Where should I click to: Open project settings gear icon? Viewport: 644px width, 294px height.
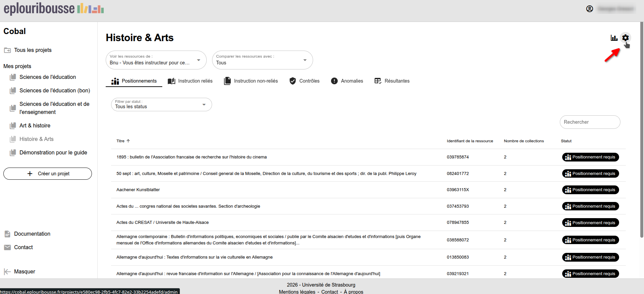pyautogui.click(x=625, y=38)
